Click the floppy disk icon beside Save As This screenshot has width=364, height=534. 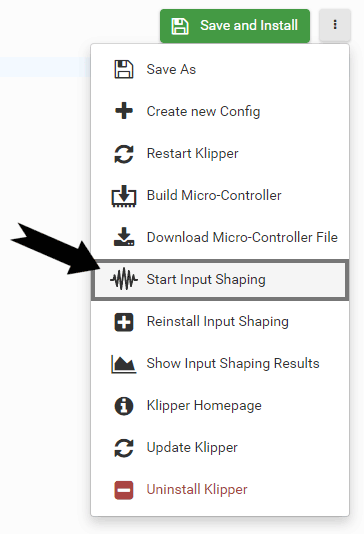pos(124,69)
